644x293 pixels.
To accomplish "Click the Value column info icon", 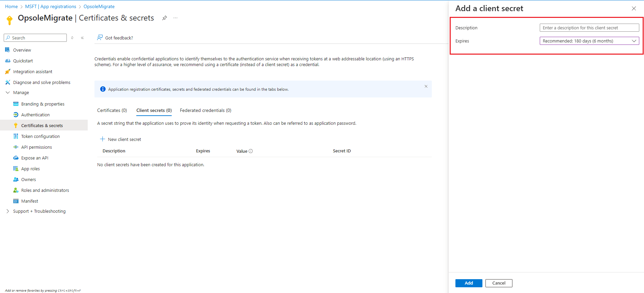I will (x=251, y=151).
